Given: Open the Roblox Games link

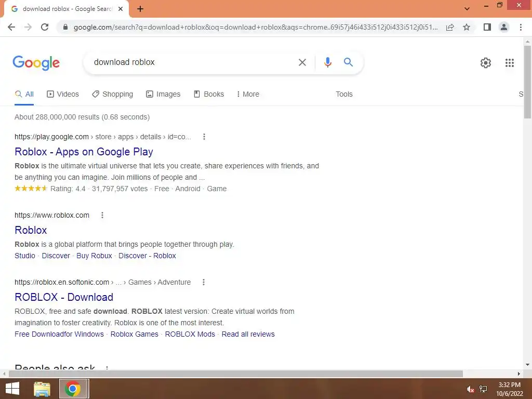Looking at the screenshot, I should [x=135, y=334].
